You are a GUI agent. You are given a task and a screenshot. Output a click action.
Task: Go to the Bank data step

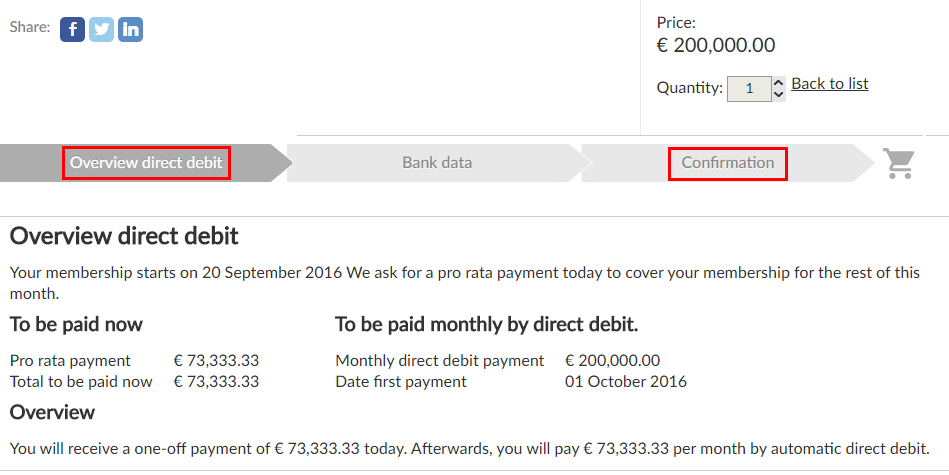(x=437, y=163)
